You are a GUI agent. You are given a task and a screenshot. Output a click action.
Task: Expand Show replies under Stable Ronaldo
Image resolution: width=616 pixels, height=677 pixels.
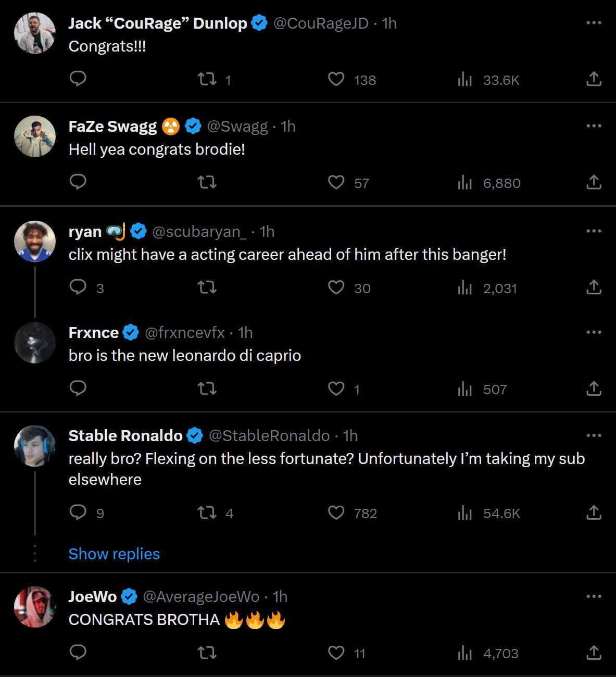(x=114, y=554)
